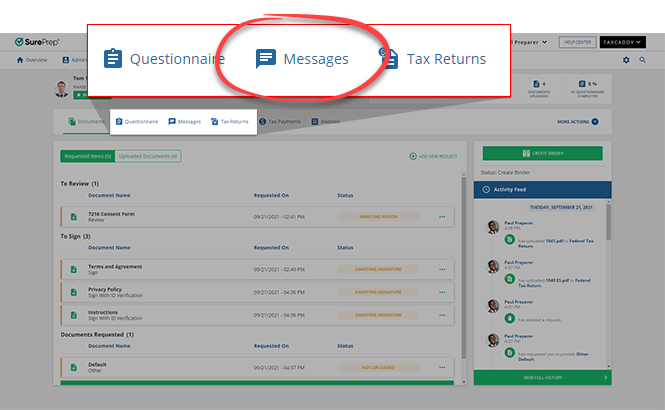
Task: Click the Not Uploaded status badge
Action: [378, 368]
